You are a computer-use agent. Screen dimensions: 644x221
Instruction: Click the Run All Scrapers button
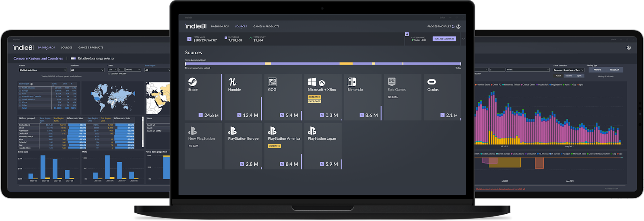click(x=444, y=39)
